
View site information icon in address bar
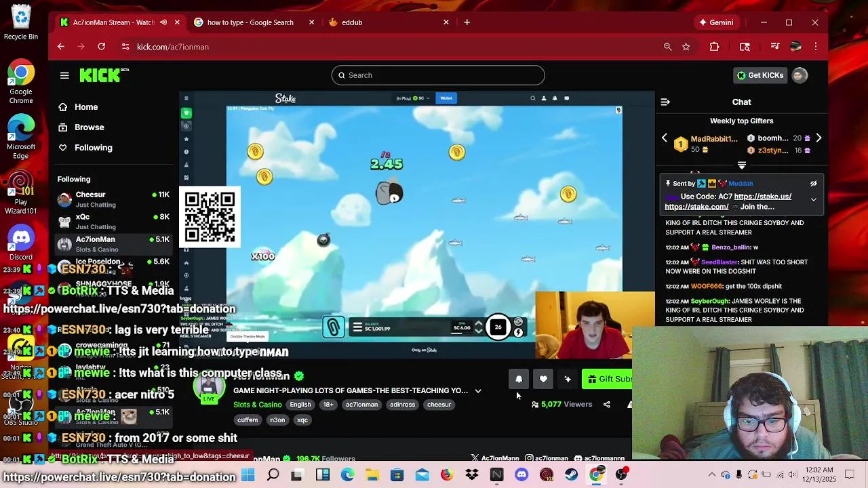coord(125,47)
